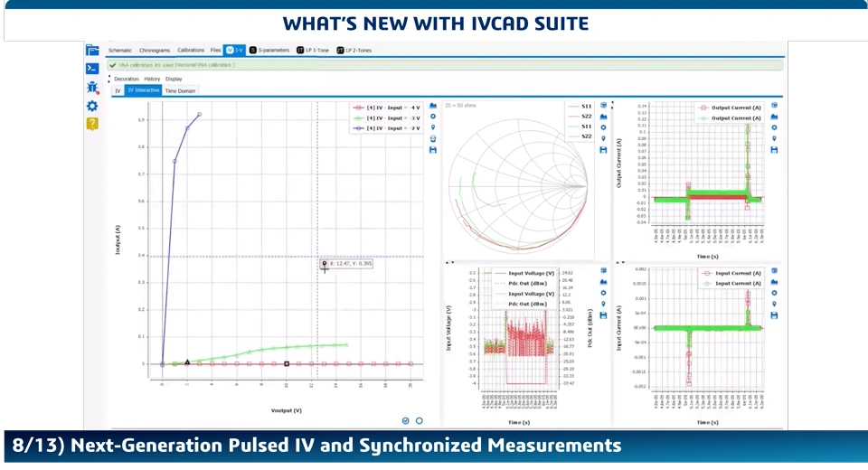
Task: Open the Decoration menu
Action: pyautogui.click(x=127, y=80)
